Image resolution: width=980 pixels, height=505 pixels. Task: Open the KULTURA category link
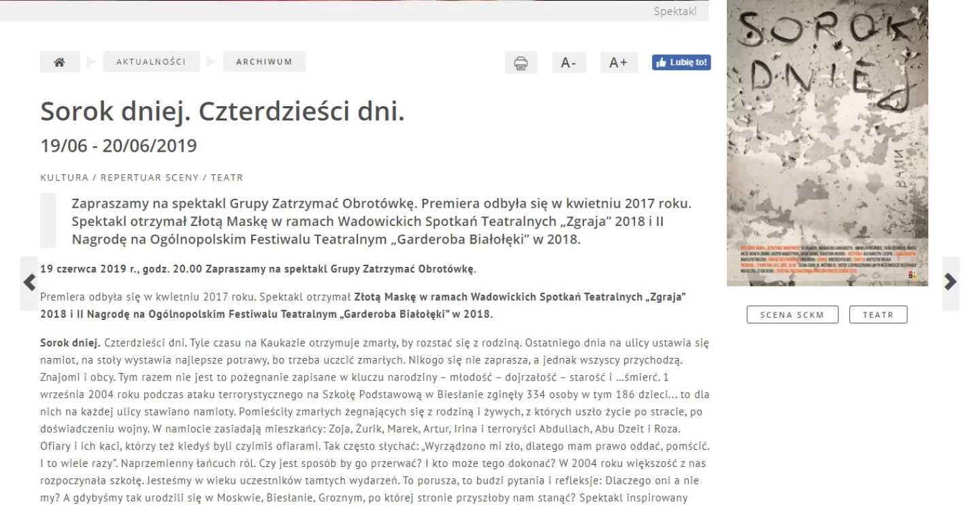[65, 178]
